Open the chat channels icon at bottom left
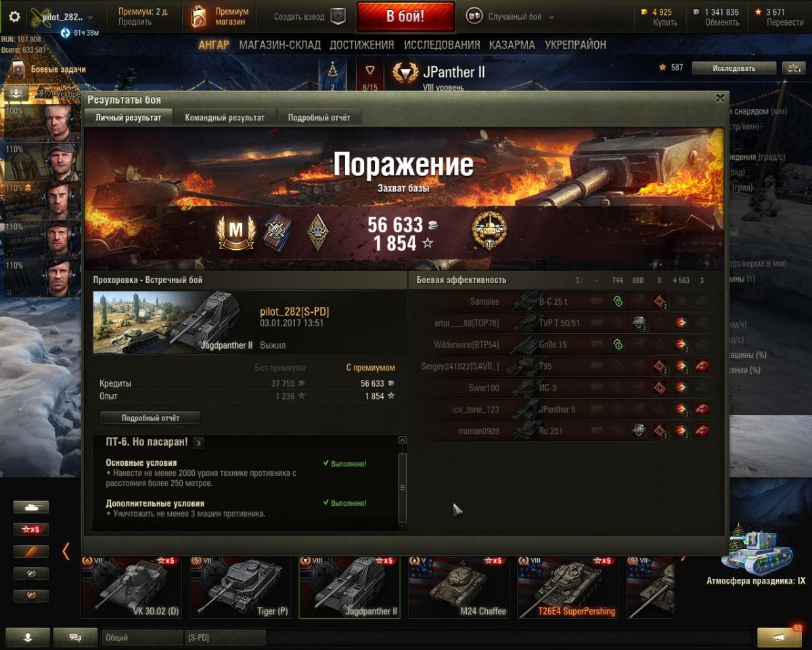This screenshot has width=812, height=650. tap(75, 637)
